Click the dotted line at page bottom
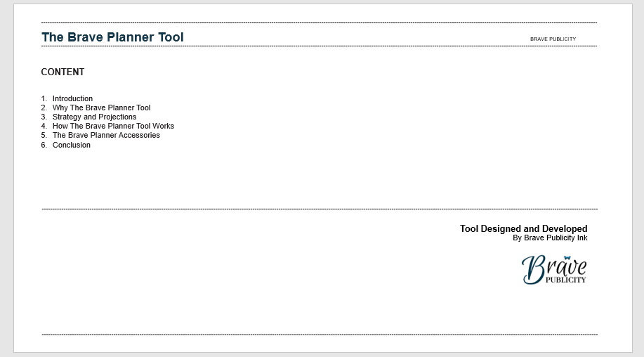Viewport: 644px width, 357px height. coord(320,335)
